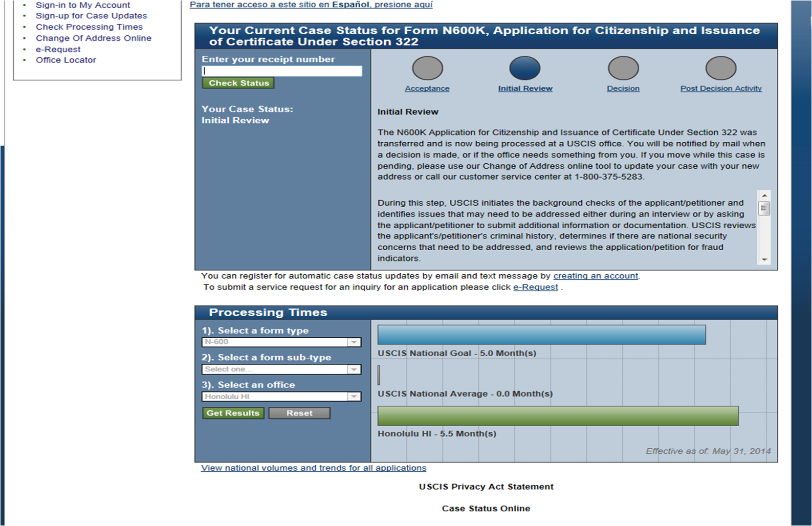Open the Decision link
This screenshot has height=526, width=812.
click(623, 89)
